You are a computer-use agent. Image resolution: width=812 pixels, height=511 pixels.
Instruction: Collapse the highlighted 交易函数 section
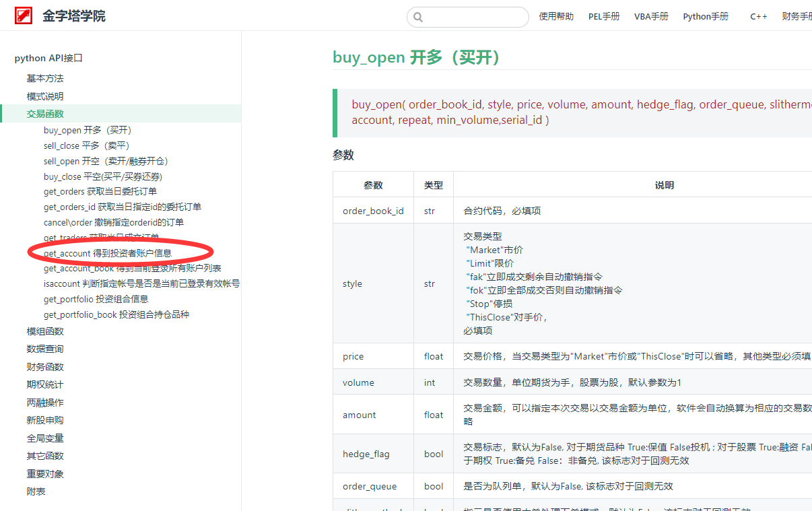(45, 114)
